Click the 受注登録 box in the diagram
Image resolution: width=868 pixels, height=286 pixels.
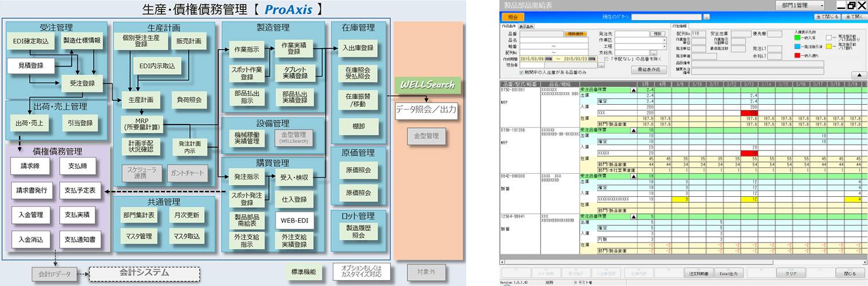(82, 83)
